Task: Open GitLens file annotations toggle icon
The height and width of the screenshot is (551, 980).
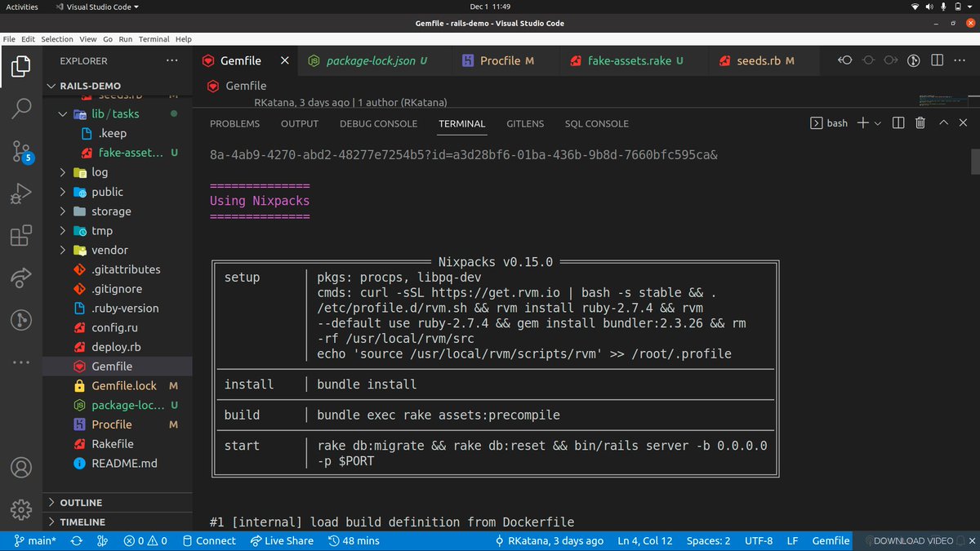Action: click(x=915, y=60)
